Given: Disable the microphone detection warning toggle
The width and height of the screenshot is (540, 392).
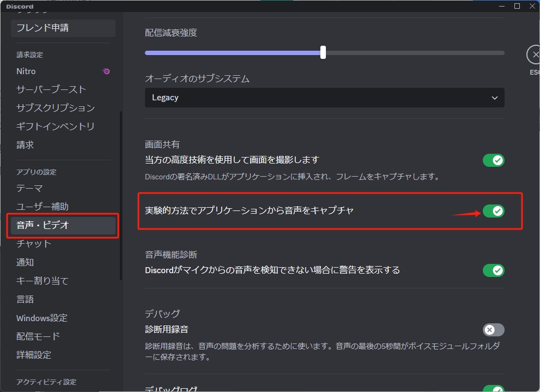Looking at the screenshot, I should point(493,270).
